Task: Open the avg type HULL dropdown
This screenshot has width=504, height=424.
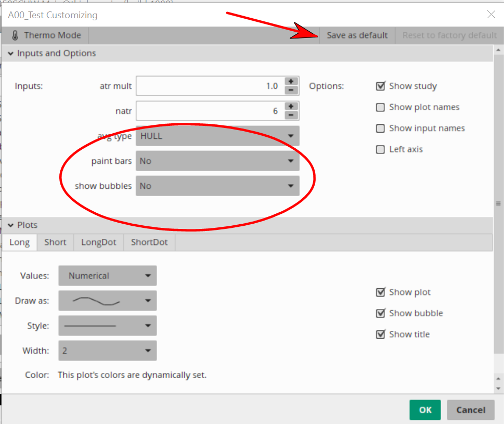Action: click(217, 136)
